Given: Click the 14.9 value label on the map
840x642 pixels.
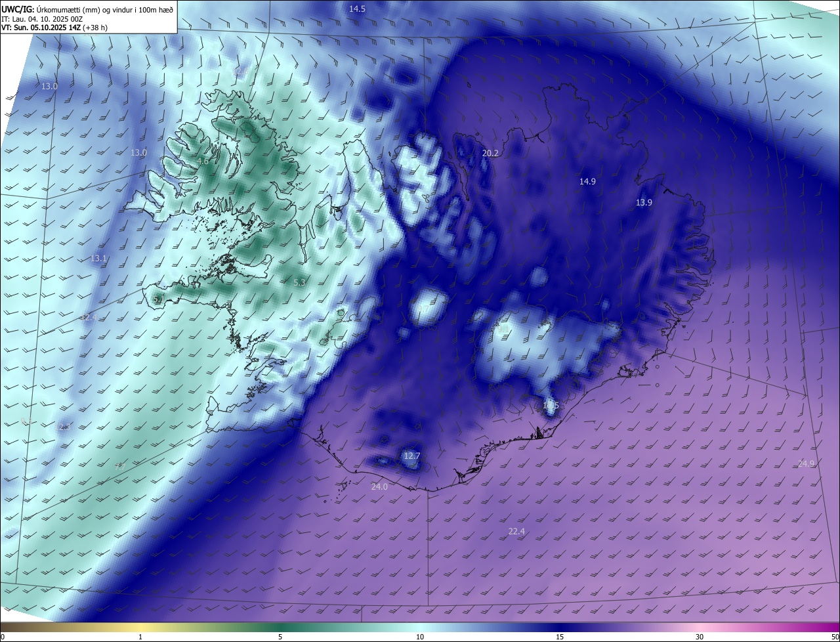Looking at the screenshot, I should [587, 182].
